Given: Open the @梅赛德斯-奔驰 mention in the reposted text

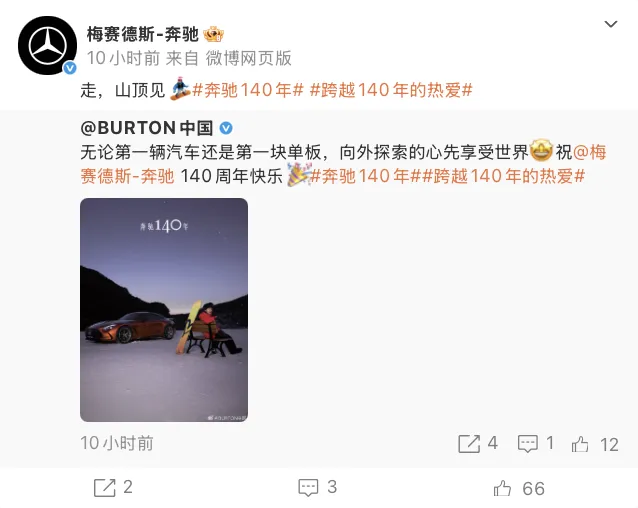Looking at the screenshot, I should point(343,164).
